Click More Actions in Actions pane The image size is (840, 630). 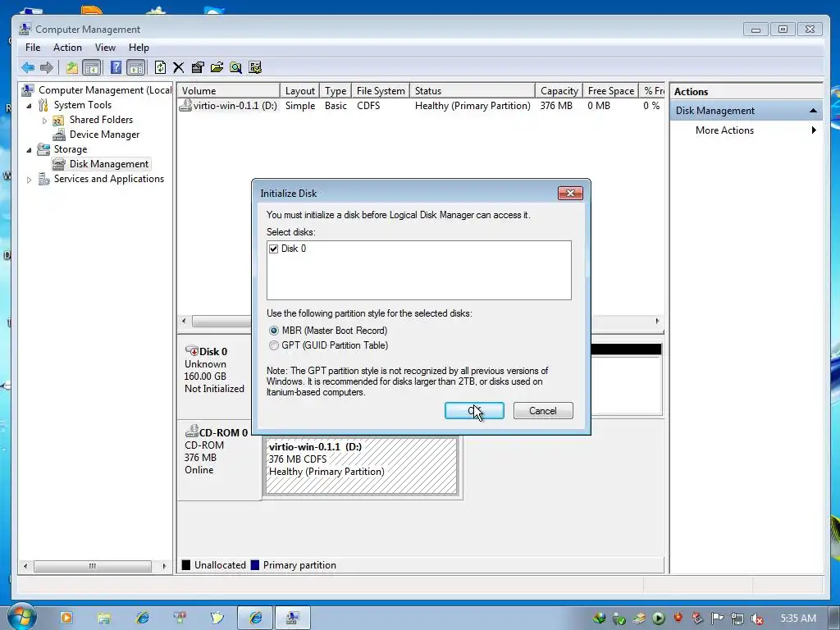pos(724,130)
